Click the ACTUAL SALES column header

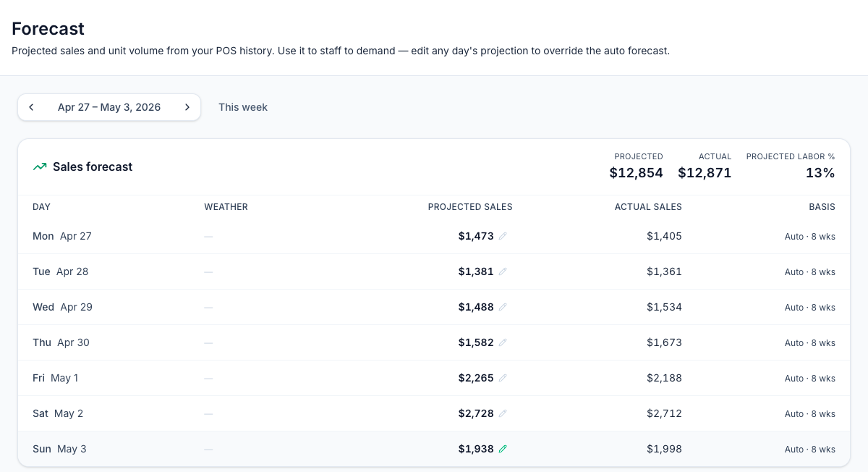point(648,207)
